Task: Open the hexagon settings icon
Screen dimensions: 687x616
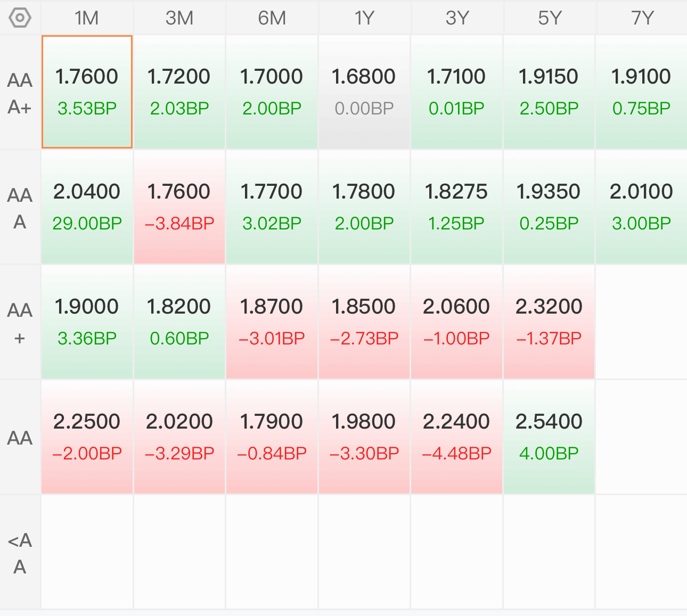Action: [x=20, y=18]
